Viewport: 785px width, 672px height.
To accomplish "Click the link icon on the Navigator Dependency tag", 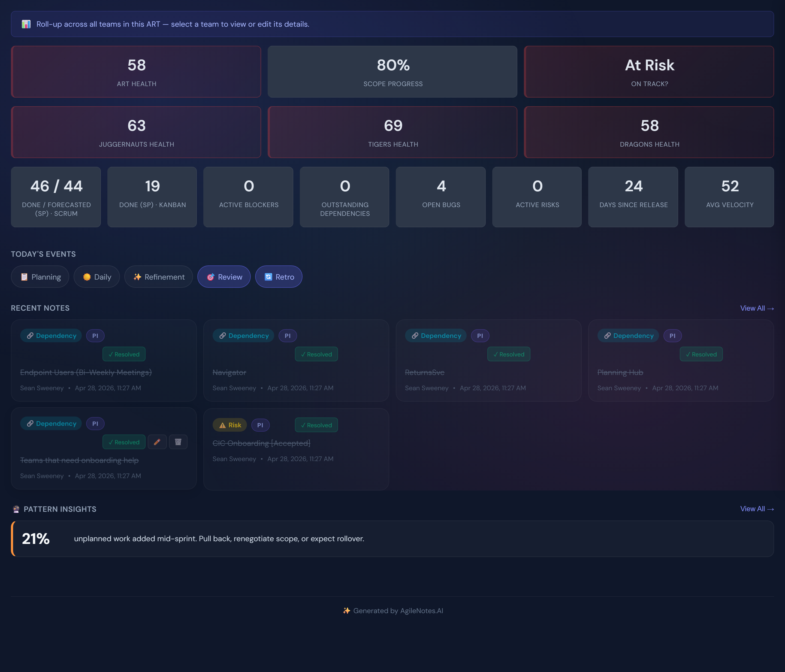I will 222,336.
